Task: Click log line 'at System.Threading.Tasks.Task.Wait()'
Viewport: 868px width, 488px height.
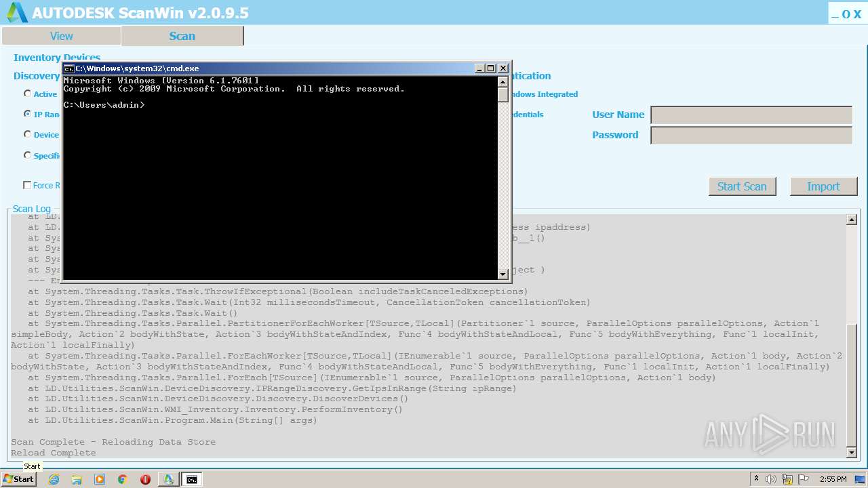Action: coord(133,313)
